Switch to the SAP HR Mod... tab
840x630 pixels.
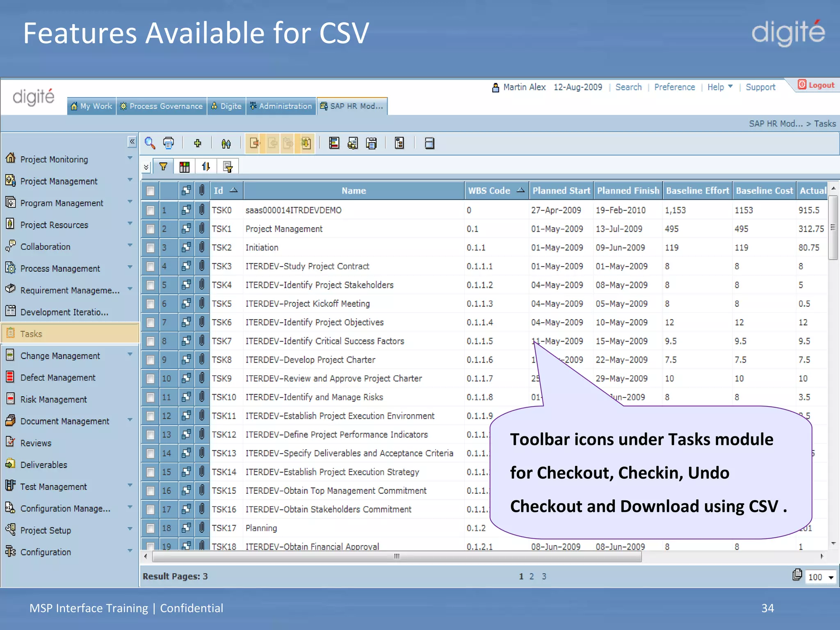coord(352,106)
